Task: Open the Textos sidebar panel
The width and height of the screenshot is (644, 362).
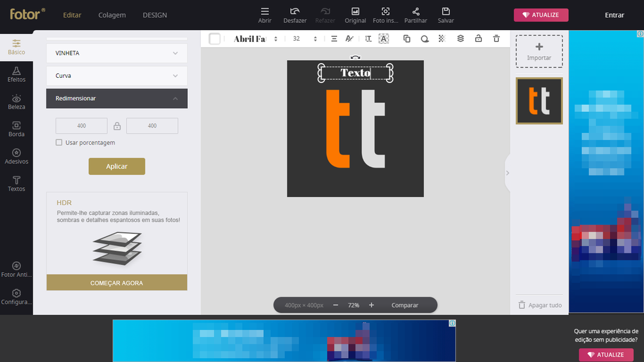Action: (x=16, y=184)
